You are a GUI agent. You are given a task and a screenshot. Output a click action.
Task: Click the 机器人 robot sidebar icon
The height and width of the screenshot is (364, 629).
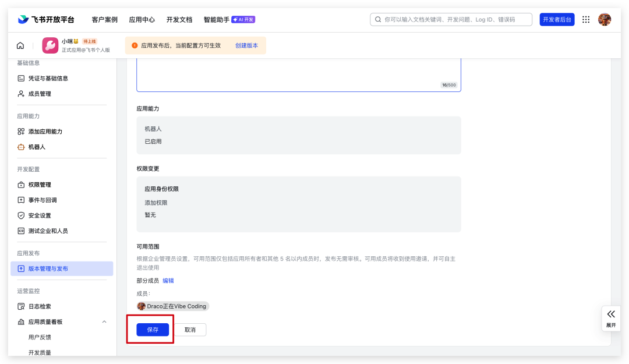pos(21,147)
